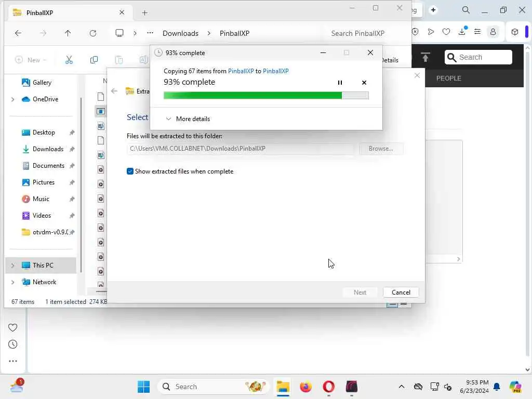Open Opera sidebar history clock icon
The image size is (532, 399).
(x=13, y=344)
